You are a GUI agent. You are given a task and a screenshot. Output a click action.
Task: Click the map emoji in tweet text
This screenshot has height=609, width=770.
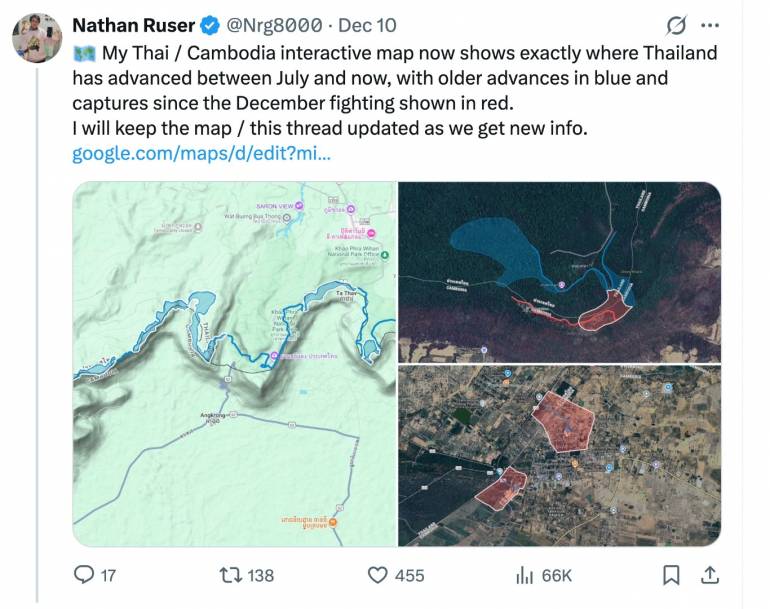[x=83, y=53]
